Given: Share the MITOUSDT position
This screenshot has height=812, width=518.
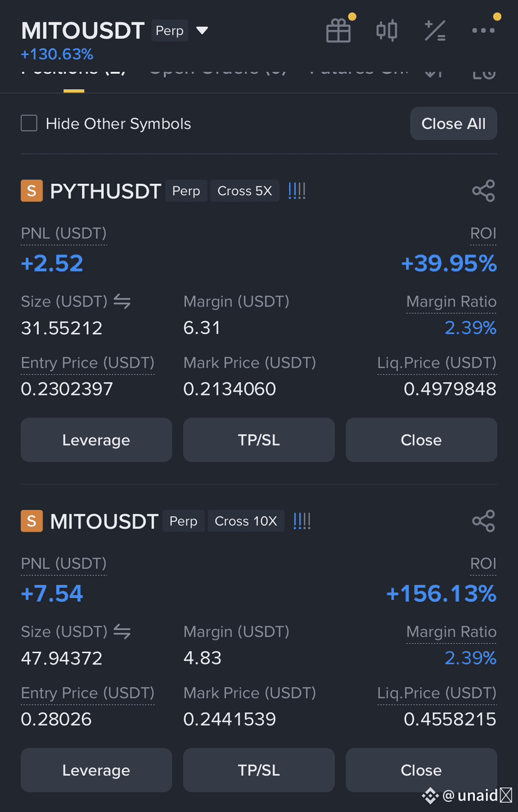Looking at the screenshot, I should [x=484, y=521].
